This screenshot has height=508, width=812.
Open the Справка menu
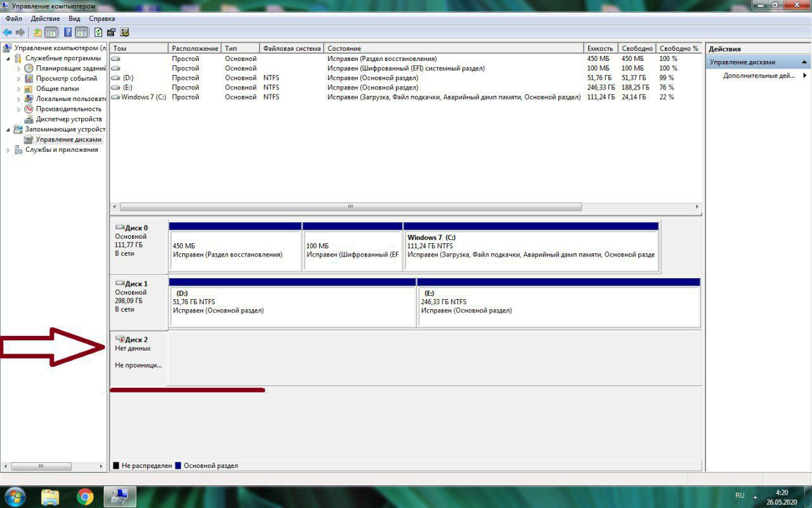102,19
